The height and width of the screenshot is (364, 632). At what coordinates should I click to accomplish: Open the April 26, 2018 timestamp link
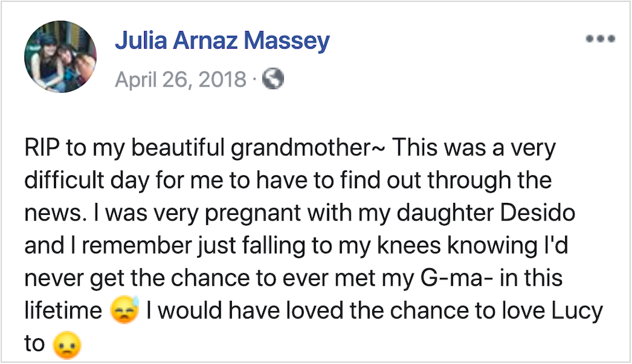(x=180, y=79)
